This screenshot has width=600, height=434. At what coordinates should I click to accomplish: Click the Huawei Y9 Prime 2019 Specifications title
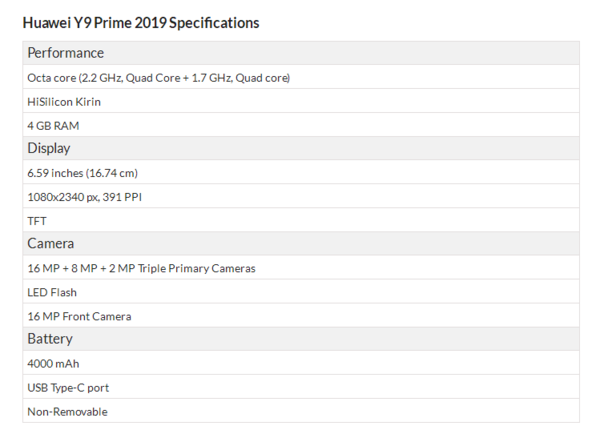[140, 21]
